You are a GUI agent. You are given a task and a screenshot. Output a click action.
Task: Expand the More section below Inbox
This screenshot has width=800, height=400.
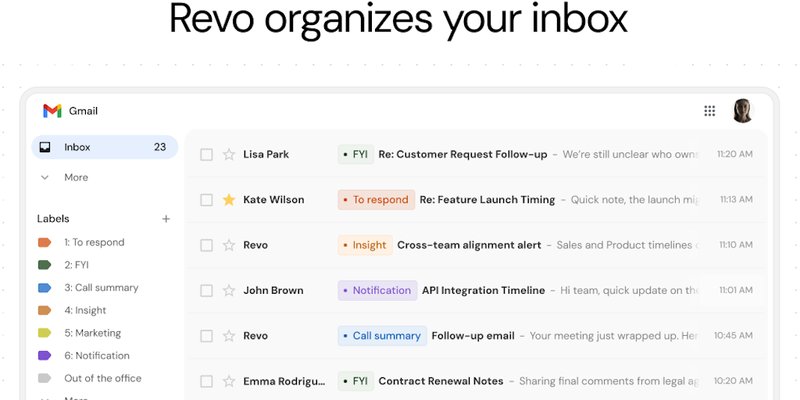[75, 177]
